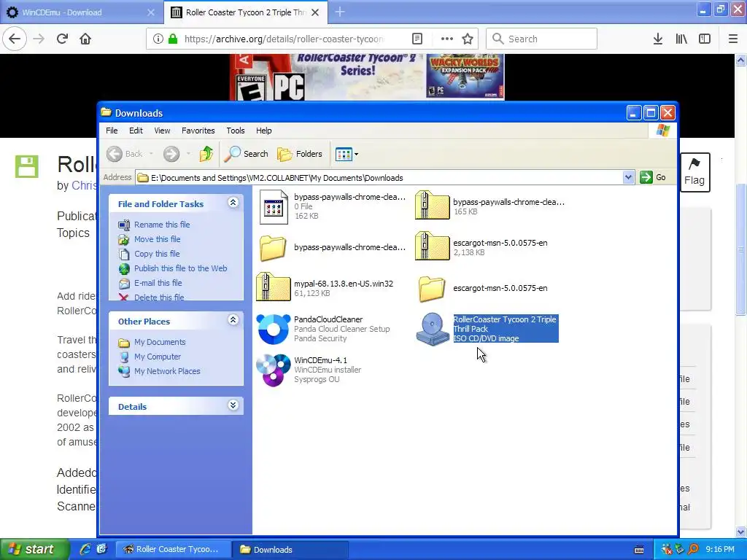Image resolution: width=747 pixels, height=560 pixels.
Task: Toggle the Folders pane button
Action: (x=300, y=154)
